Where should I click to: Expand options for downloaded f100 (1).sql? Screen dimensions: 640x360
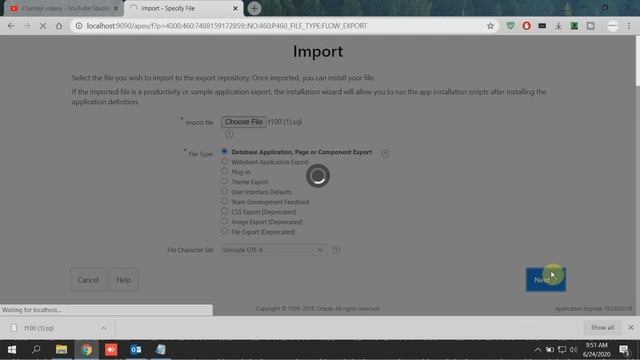104,328
